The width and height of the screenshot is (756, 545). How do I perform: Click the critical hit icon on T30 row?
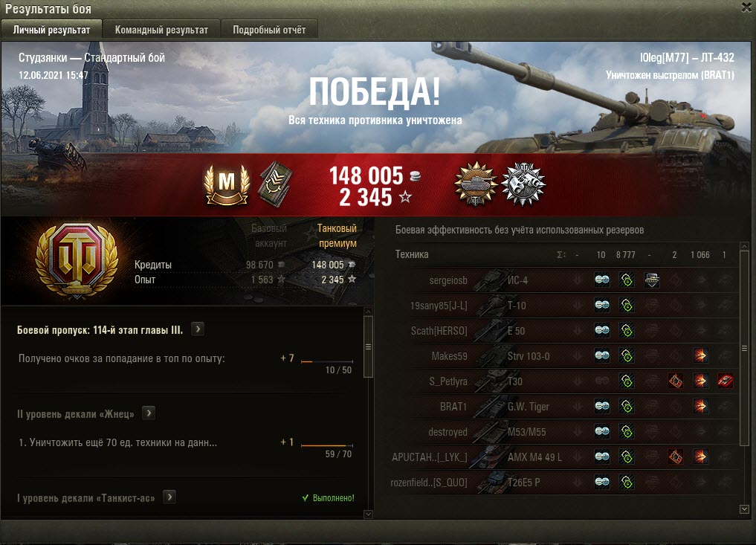pyautogui.click(x=676, y=381)
